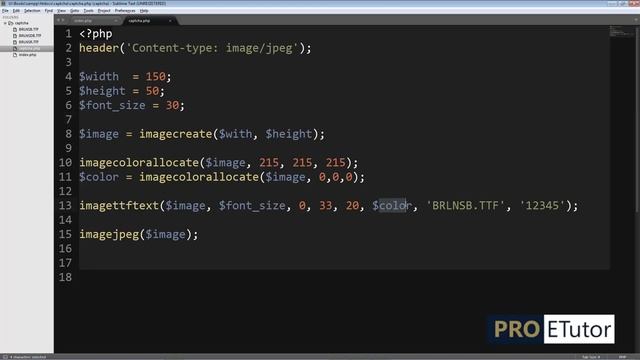Click the index.php file icon in sidebar
The image size is (640, 360).
click(15, 55)
